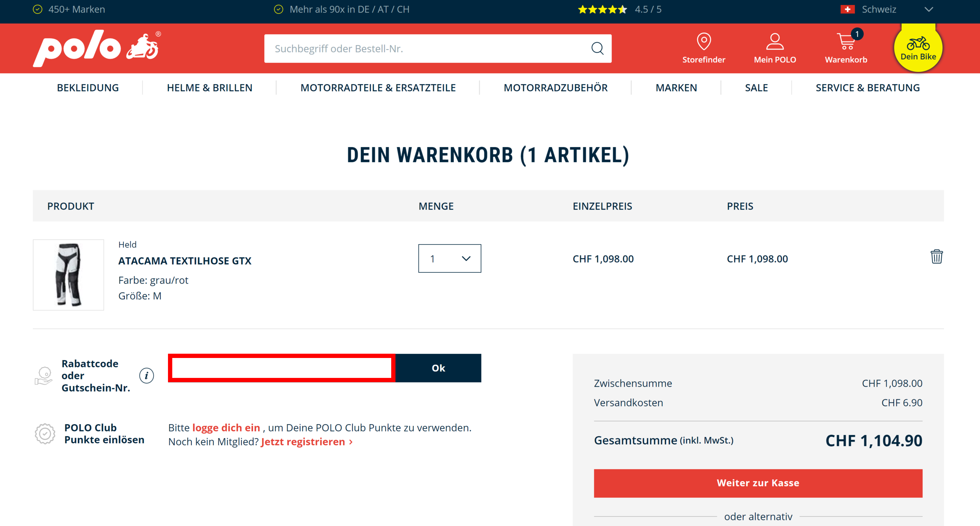This screenshot has width=980, height=526.
Task: Open the HELME & BRILLEN menu
Action: tap(210, 87)
